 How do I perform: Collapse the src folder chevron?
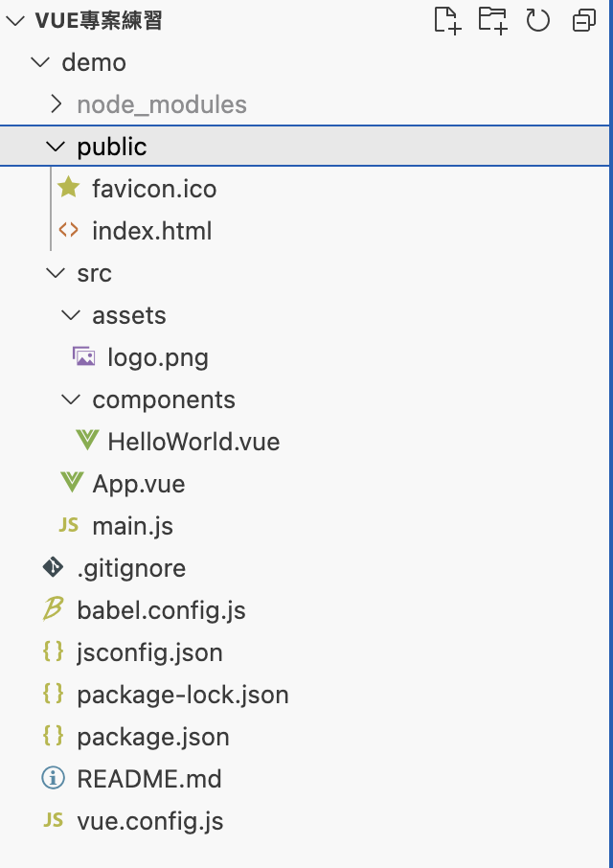click(54, 273)
